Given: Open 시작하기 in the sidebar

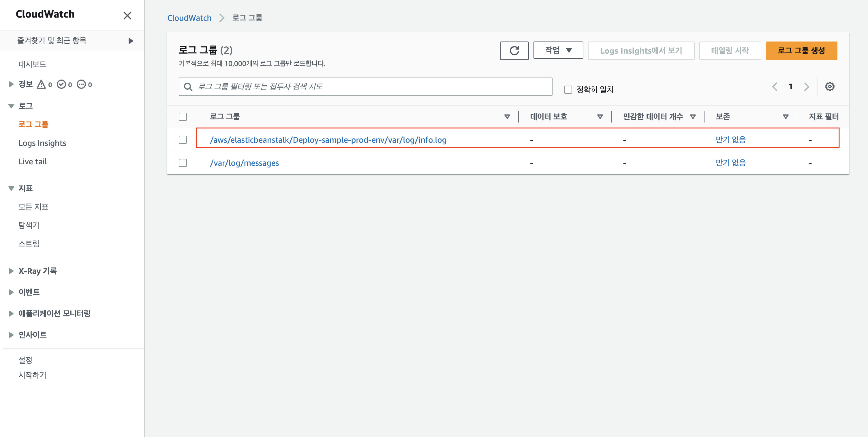Looking at the screenshot, I should (32, 375).
